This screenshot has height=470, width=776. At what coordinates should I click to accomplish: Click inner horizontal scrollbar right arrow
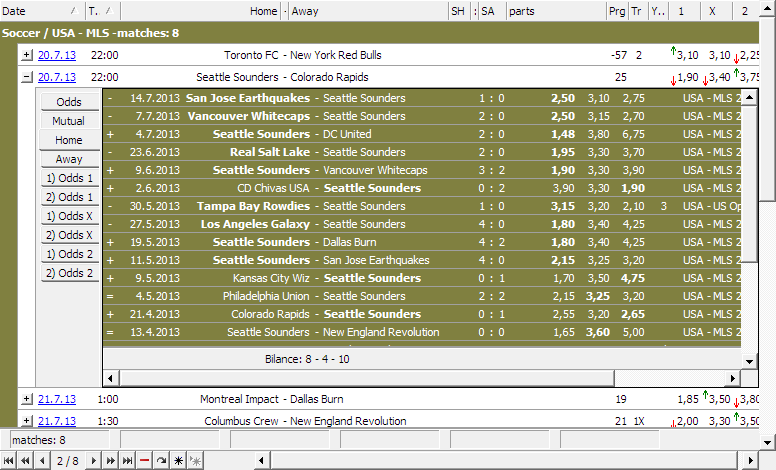coord(733,378)
